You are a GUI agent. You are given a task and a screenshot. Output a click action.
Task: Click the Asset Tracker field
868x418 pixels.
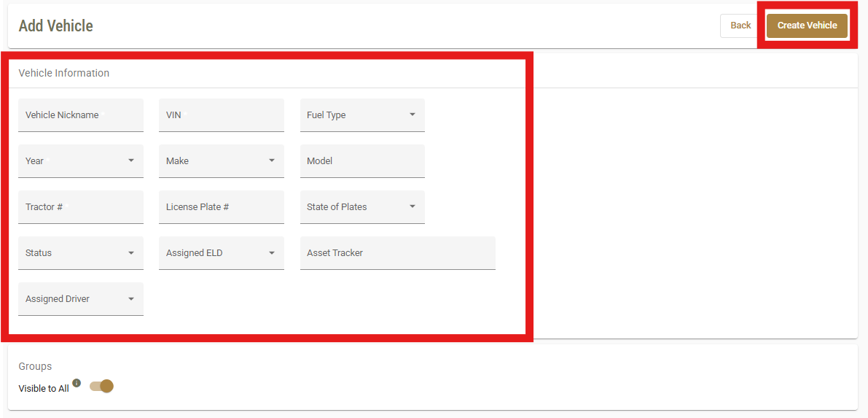397,253
